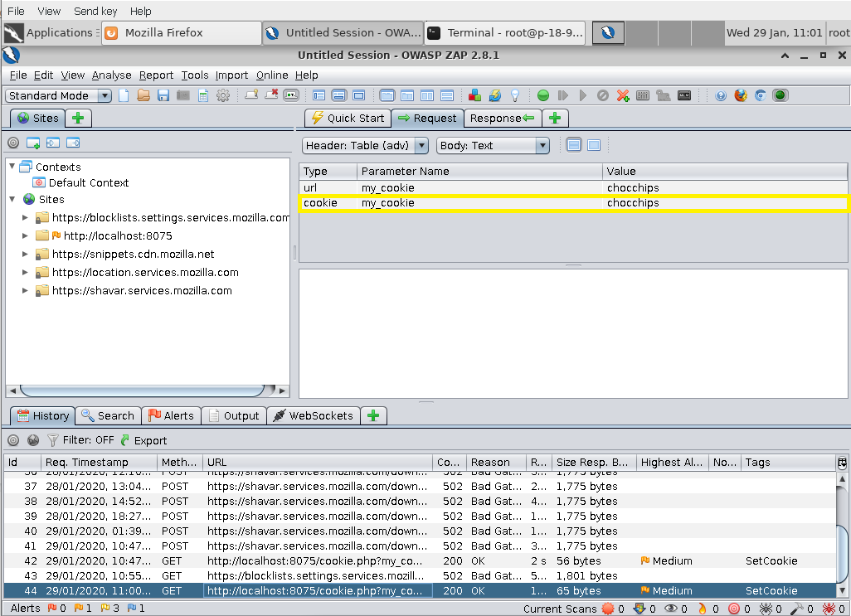The width and height of the screenshot is (851, 616).
Task: Open the Options gear icon in toolbar
Action: [x=222, y=95]
